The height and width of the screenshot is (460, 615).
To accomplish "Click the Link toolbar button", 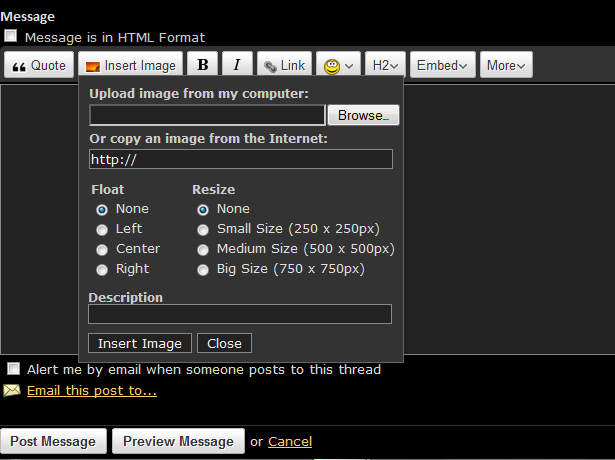I will 284,65.
